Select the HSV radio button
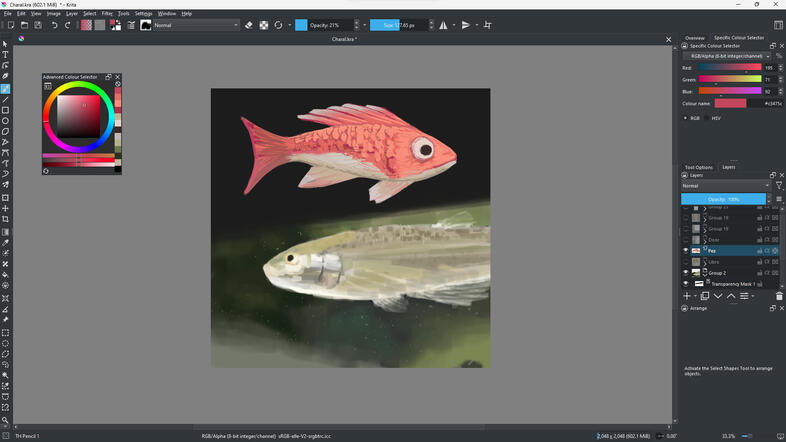Screen dimensions: 786x442 [x=705, y=118]
